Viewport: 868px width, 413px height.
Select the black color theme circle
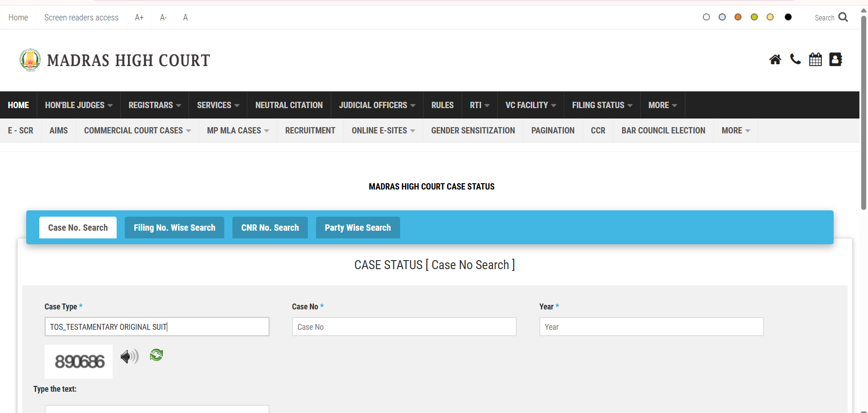788,17
